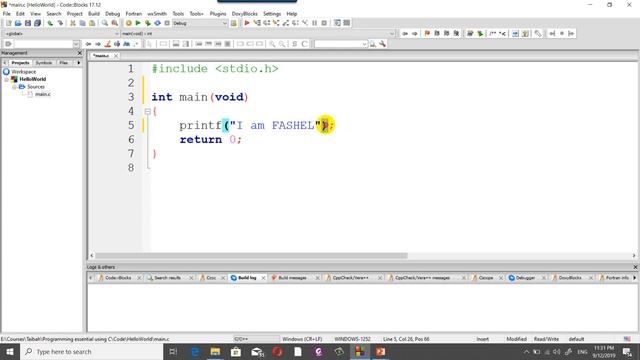This screenshot has width=640, height=360.
Task: Save all files toolbar icon
Action: point(38,23)
